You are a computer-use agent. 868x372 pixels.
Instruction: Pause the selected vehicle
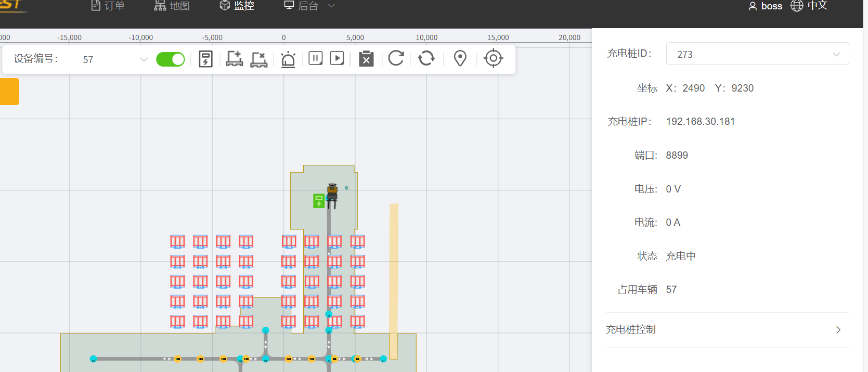coord(316,58)
